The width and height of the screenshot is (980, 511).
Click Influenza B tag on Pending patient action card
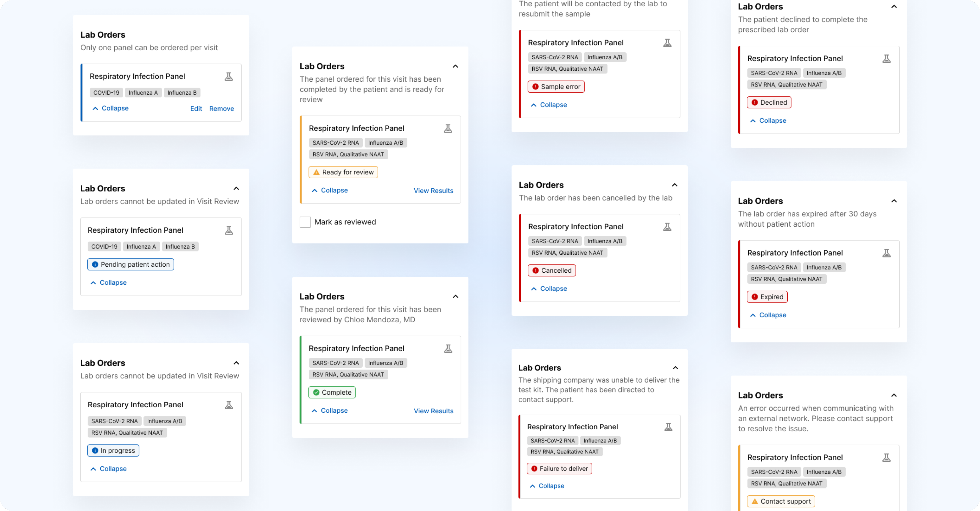tap(180, 247)
